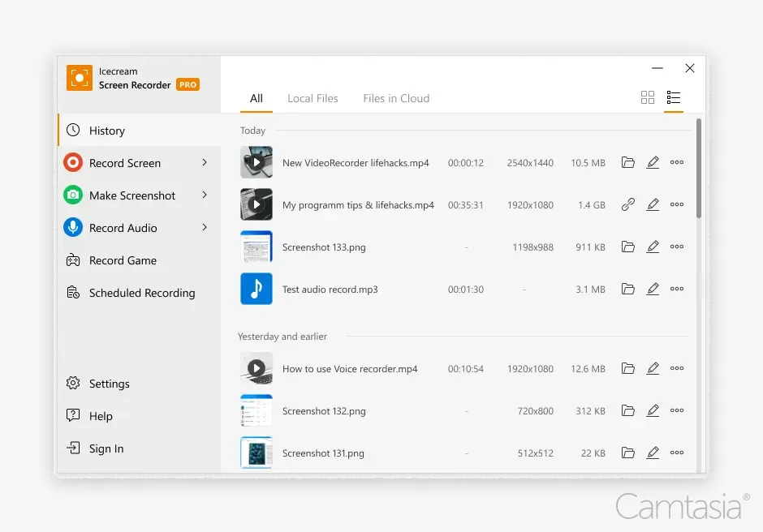This screenshot has width=763, height=532.
Task: Open folder for Screenshot 131.png
Action: [x=627, y=453]
